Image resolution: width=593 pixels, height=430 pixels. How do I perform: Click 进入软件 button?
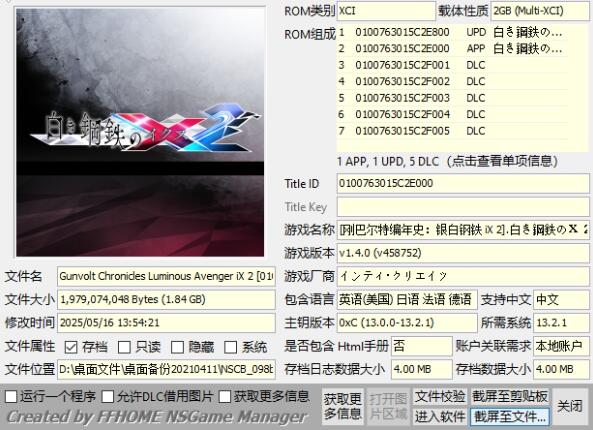click(440, 417)
